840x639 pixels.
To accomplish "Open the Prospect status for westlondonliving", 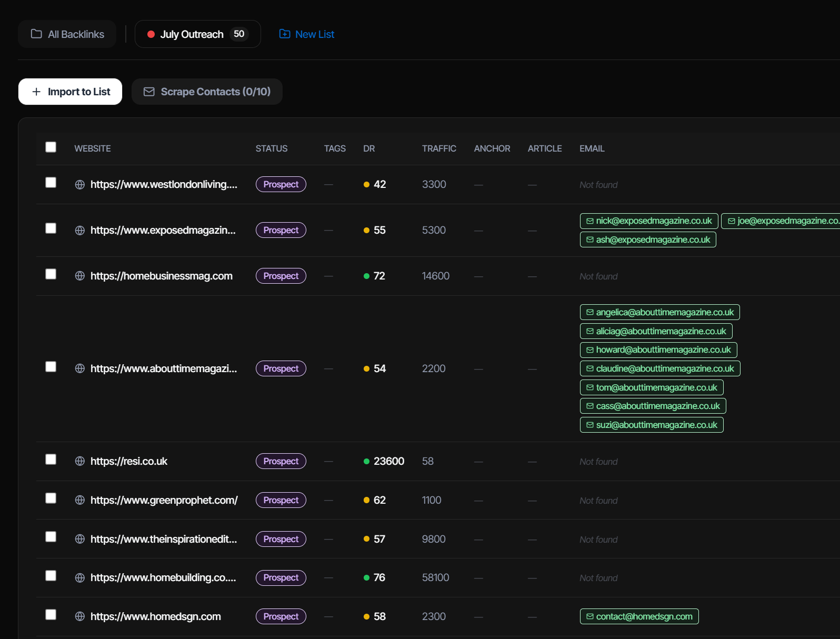I will (281, 184).
